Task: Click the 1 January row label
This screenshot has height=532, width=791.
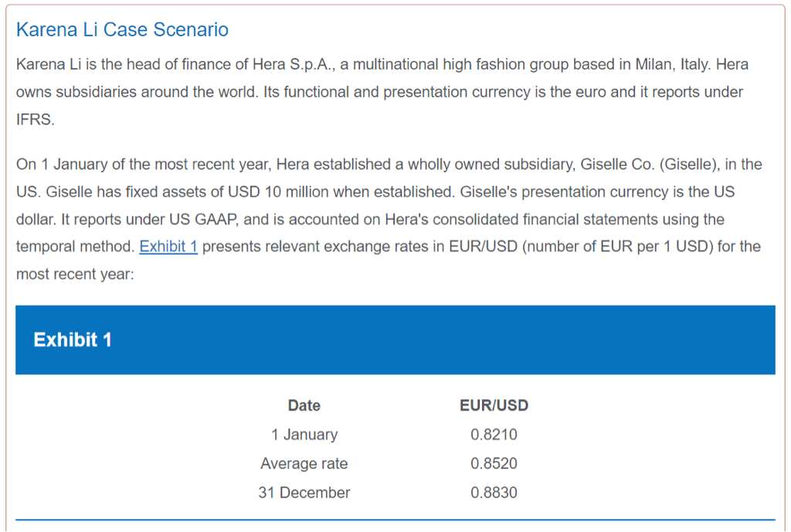Action: pos(304,435)
